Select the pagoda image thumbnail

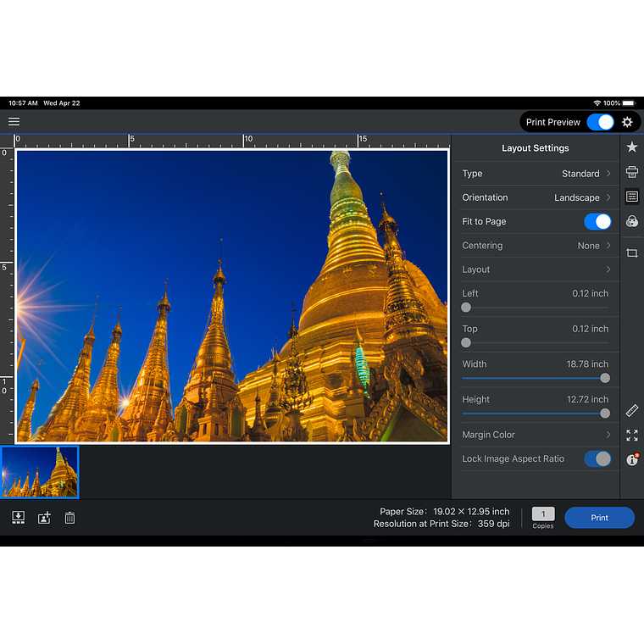[x=40, y=472]
